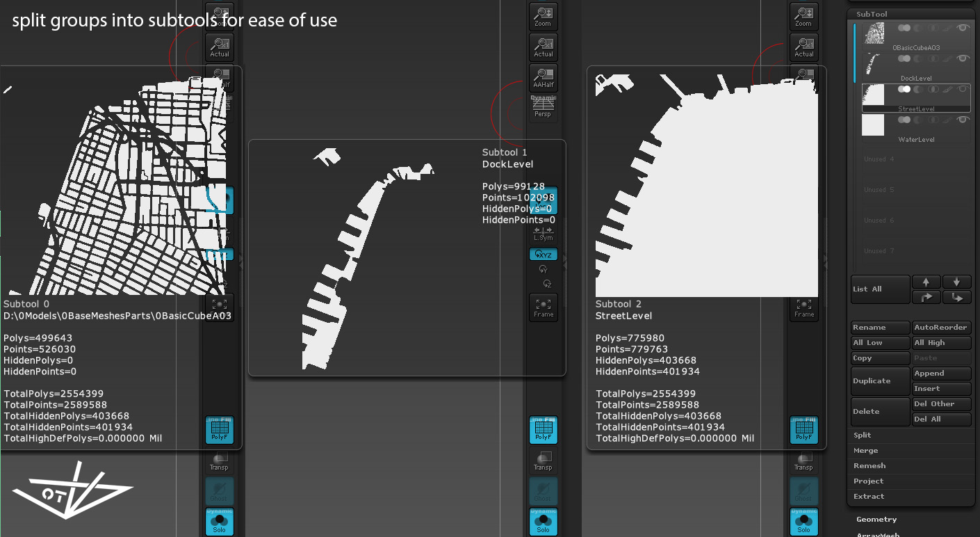This screenshot has height=537, width=980.
Task: Click Actual icon in toolbar beside SubTool palette
Action: (x=804, y=47)
